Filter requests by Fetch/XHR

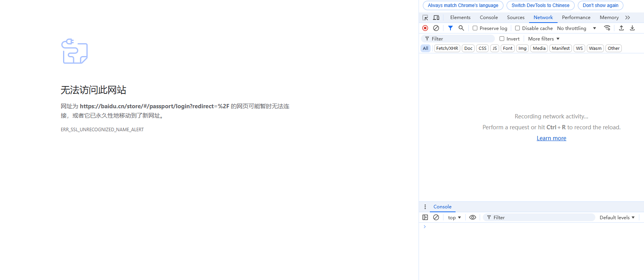[x=447, y=48]
